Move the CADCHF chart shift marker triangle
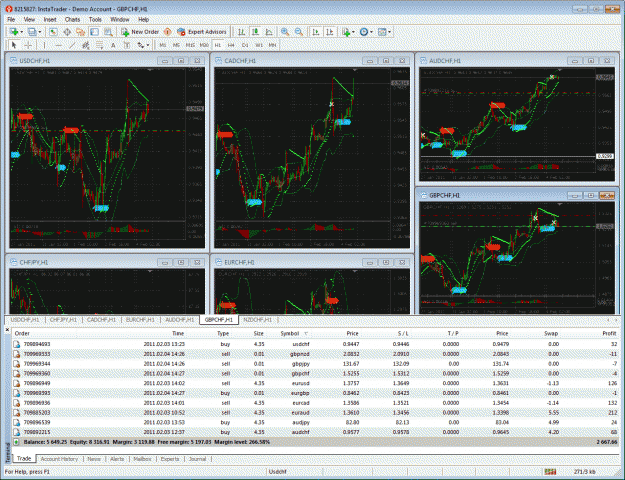625x480 pixels. coord(355,70)
